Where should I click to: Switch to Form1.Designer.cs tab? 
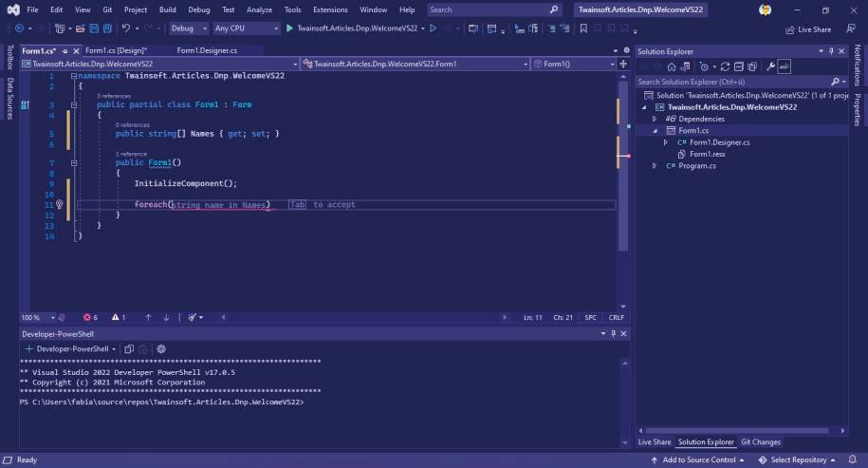(207, 50)
